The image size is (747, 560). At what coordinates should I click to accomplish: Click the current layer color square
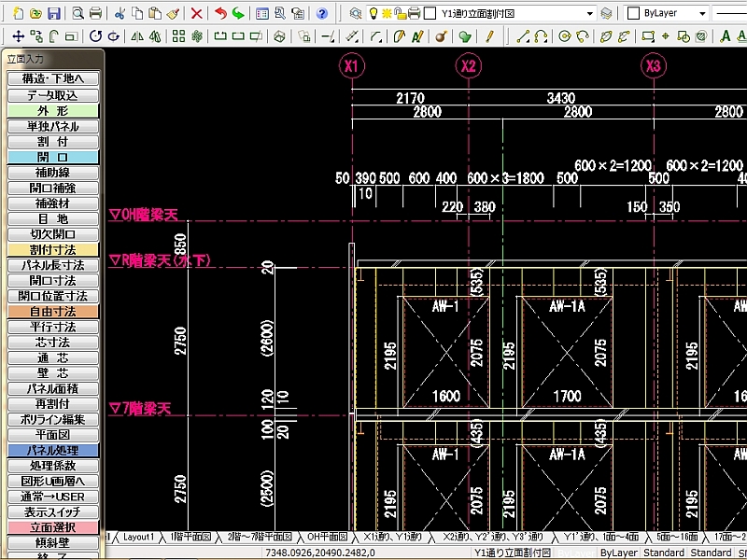(430, 13)
